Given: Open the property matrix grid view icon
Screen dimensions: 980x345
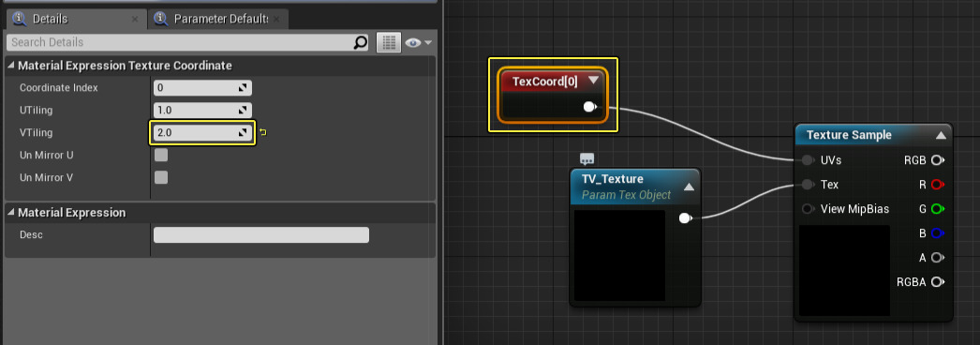Looking at the screenshot, I should coord(389,42).
